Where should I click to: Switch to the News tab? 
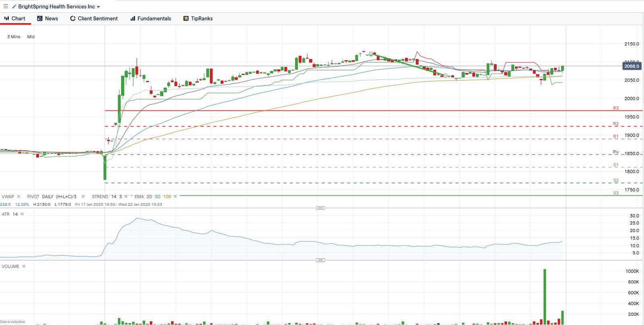coord(47,19)
